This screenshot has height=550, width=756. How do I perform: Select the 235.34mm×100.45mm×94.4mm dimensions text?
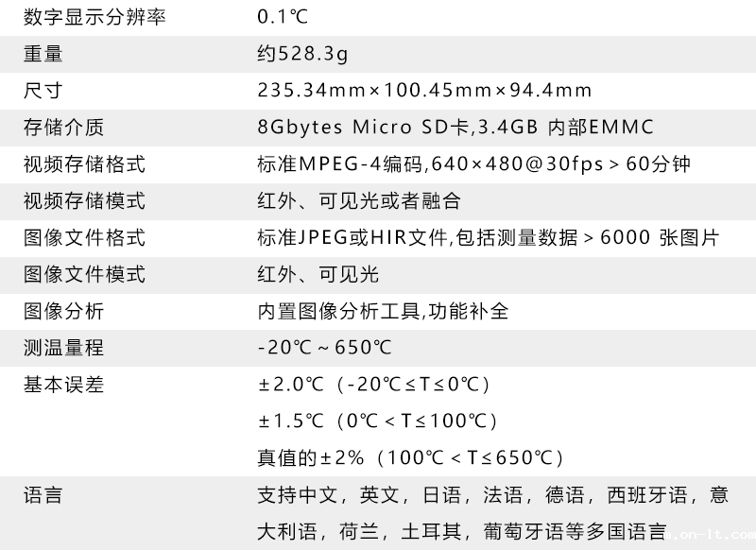(x=424, y=91)
